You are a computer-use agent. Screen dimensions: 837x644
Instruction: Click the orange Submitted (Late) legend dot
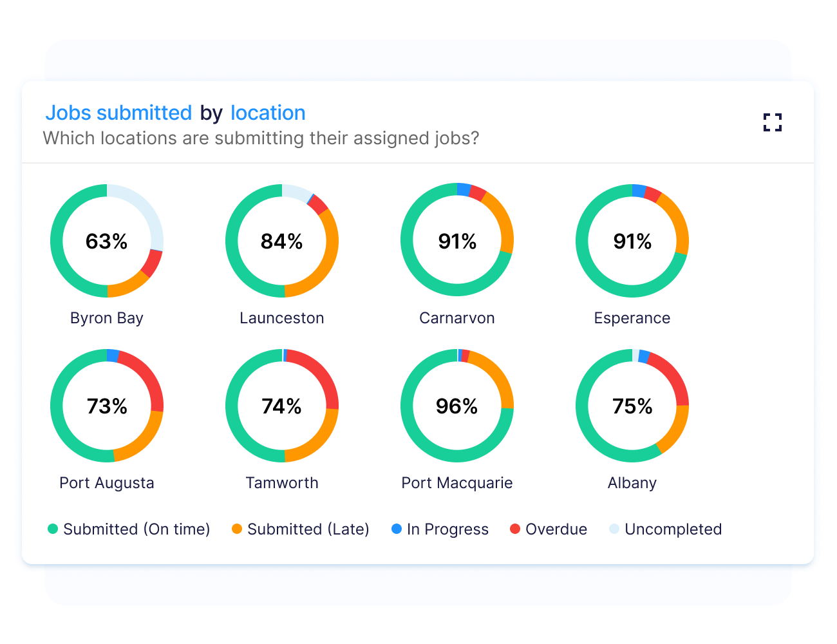[237, 529]
